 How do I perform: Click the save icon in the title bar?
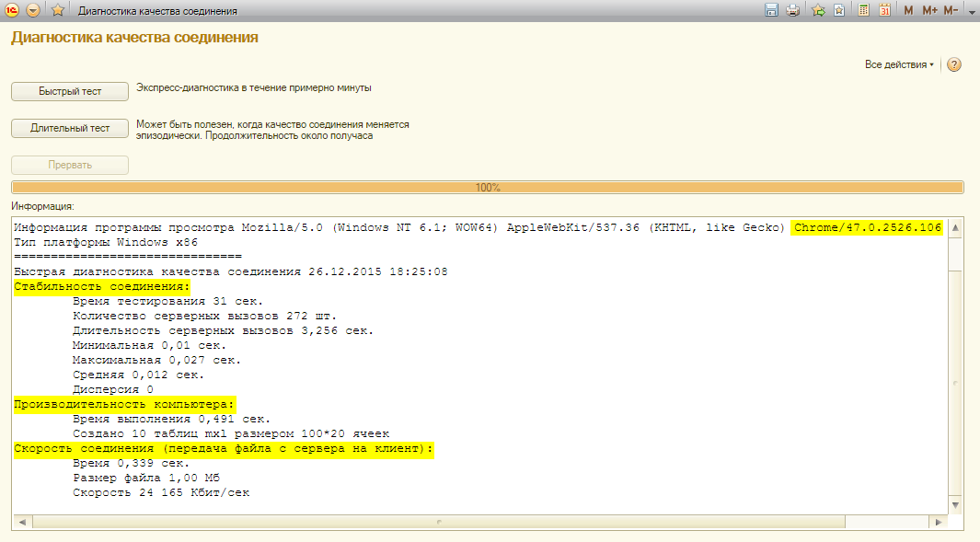point(771,11)
